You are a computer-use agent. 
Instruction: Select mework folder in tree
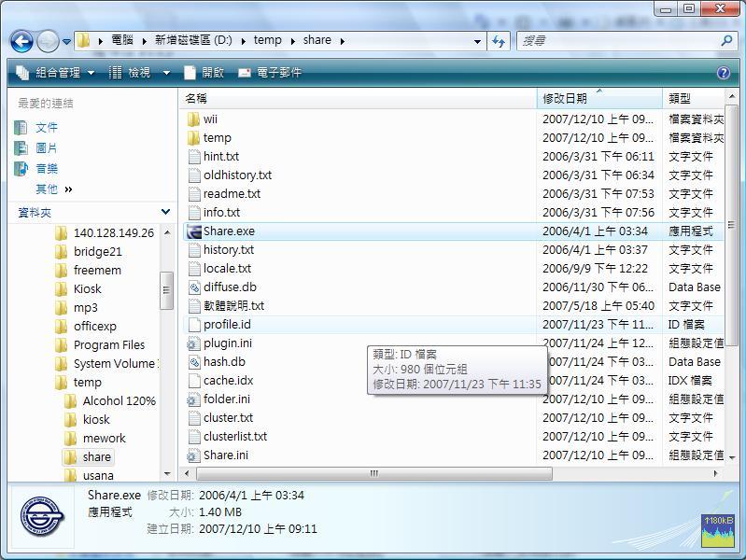(104, 438)
